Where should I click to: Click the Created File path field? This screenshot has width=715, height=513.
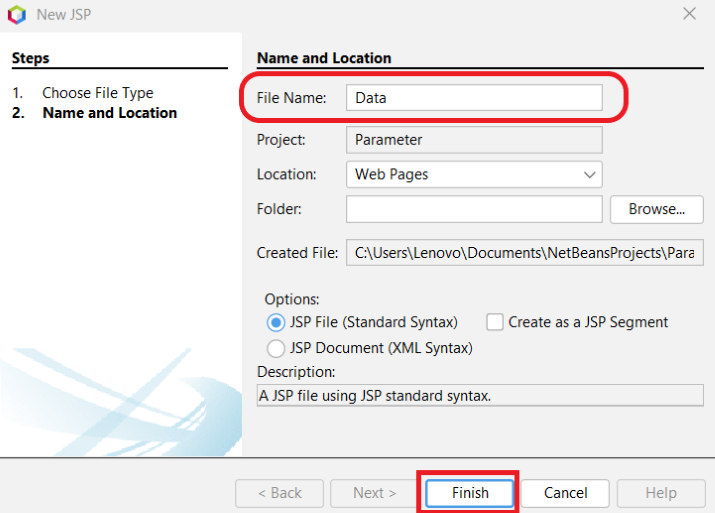click(x=525, y=253)
